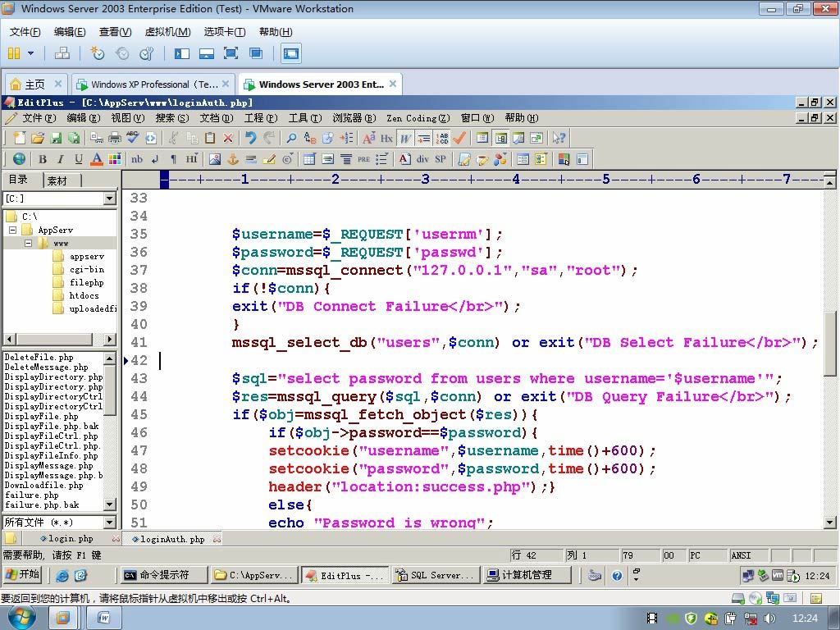The height and width of the screenshot is (630, 840).
Task: Click the Find magnifier icon
Action: point(291,138)
